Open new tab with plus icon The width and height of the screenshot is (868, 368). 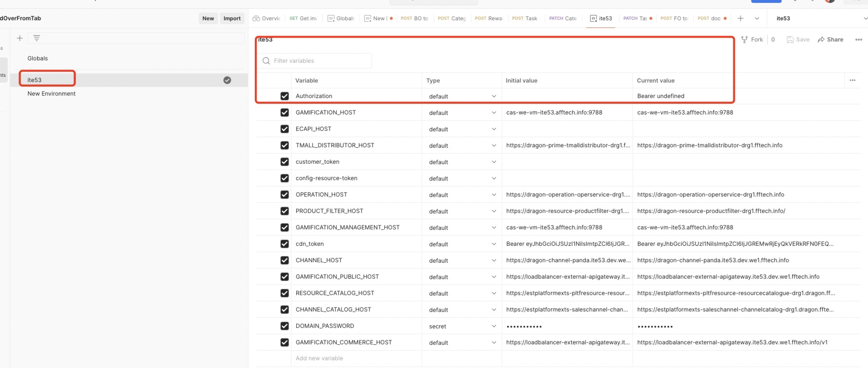[x=741, y=18]
